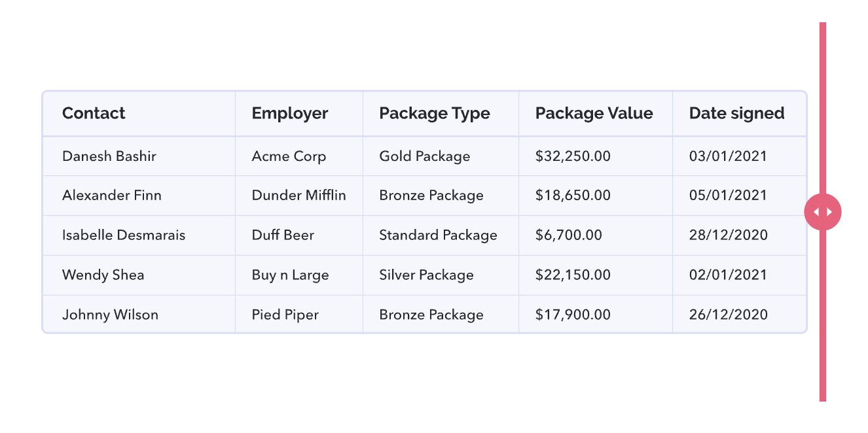Screen dimensions: 868x433
Task: Click the Acme Corp employer cell
Action: (x=299, y=156)
